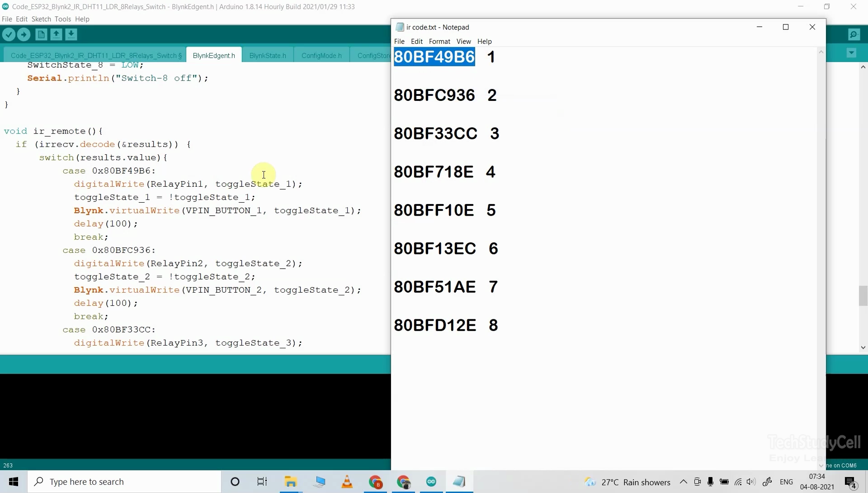Click the Arduino Save icon
This screenshot has width=868, height=493.
click(x=71, y=34)
